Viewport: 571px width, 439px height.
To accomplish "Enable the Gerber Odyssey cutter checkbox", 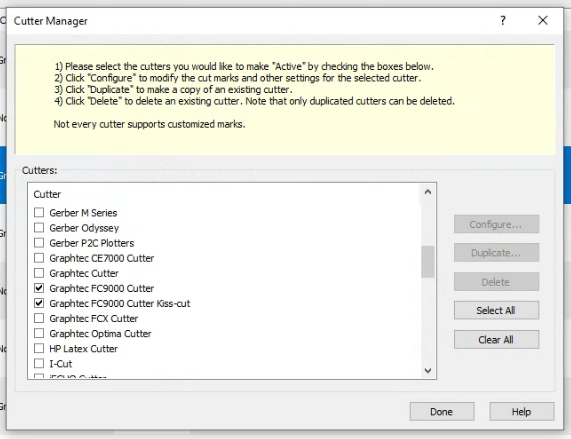I will 39,228.
